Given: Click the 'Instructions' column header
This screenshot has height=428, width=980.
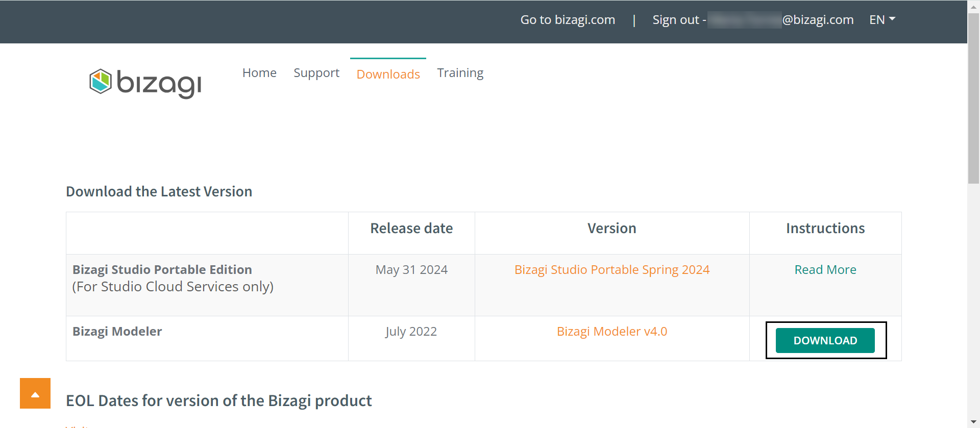Looking at the screenshot, I should 825,228.
